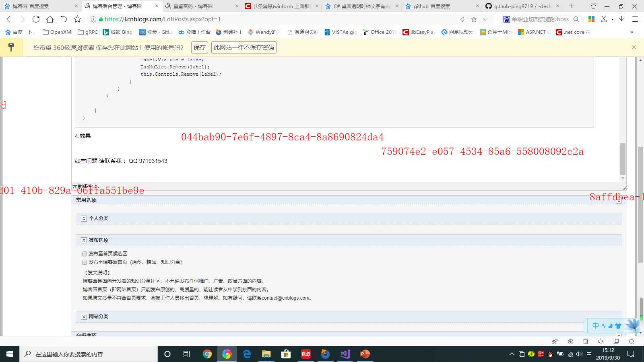Show hidden system tray icons
Viewport: 644px width, 362px height.
click(512, 354)
